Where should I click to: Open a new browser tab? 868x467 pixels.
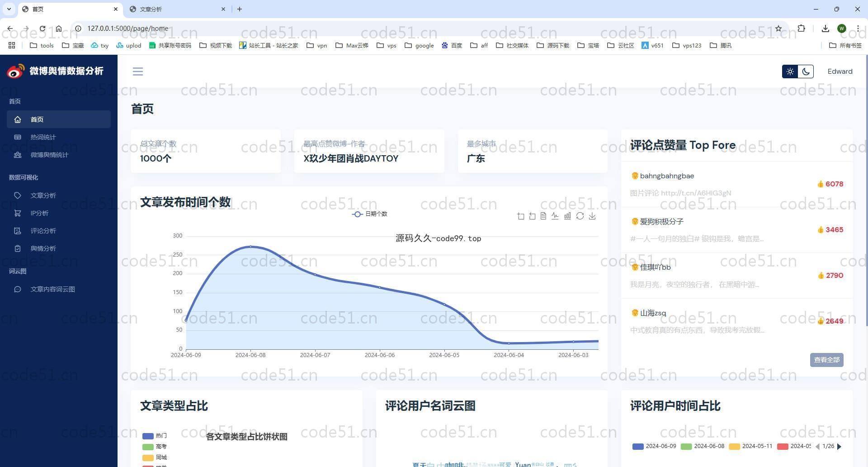point(240,9)
